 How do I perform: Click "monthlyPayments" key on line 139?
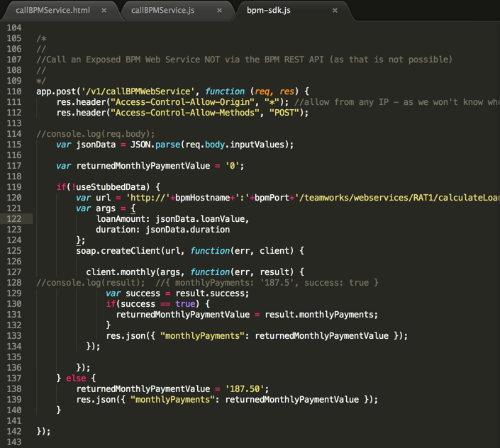click(x=172, y=400)
